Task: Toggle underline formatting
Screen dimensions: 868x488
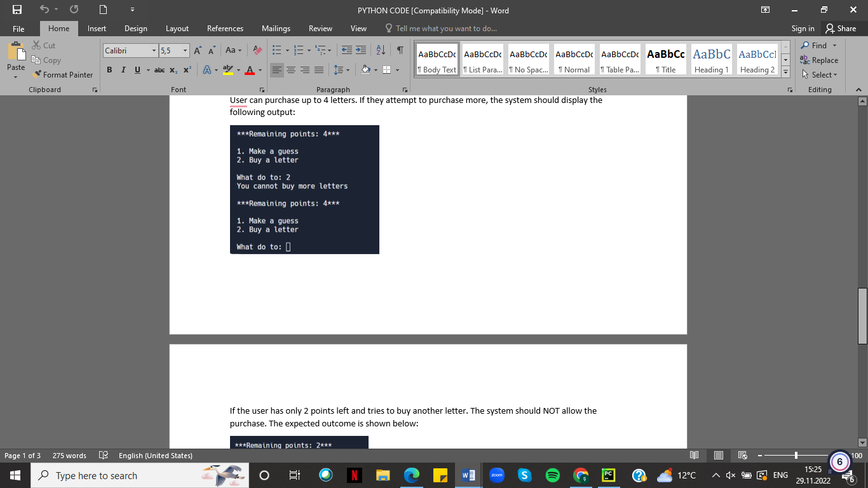Action: pos(137,71)
